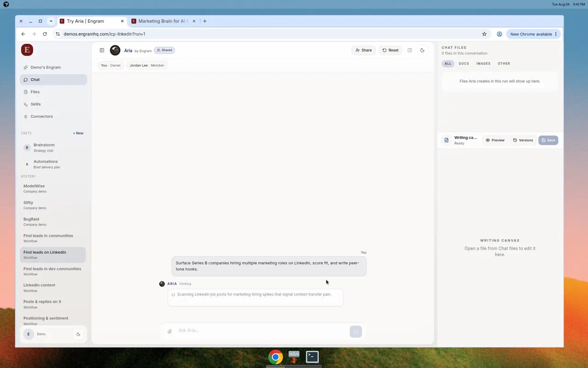Reload the current page

(x=45, y=34)
